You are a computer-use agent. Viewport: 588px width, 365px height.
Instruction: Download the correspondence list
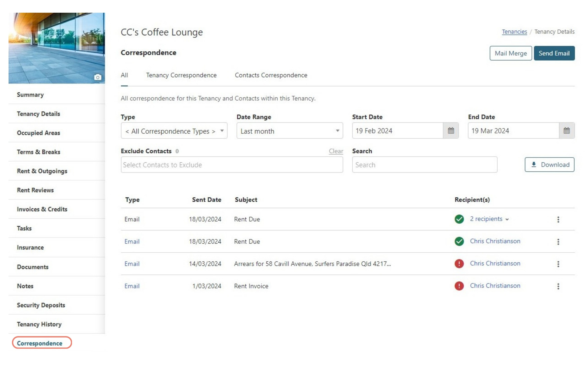[x=550, y=165]
